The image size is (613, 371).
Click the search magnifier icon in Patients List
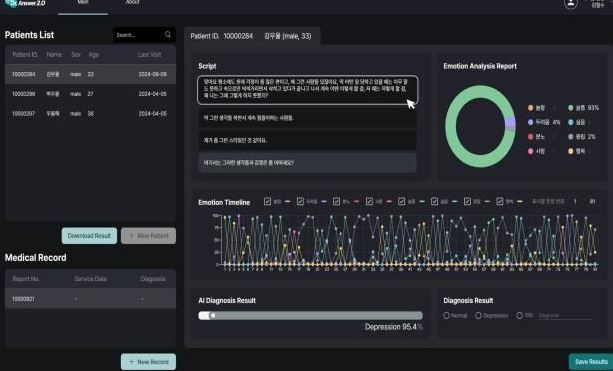tap(168, 35)
